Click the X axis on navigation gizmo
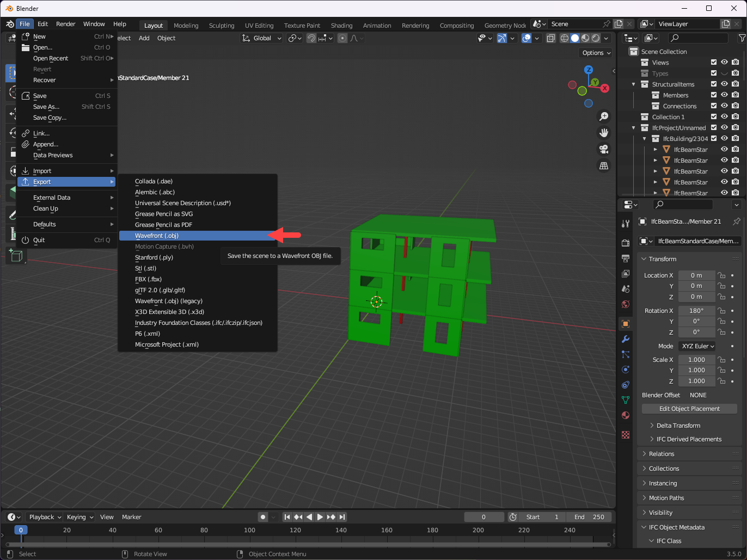This screenshot has width=747, height=560. tap(604, 88)
